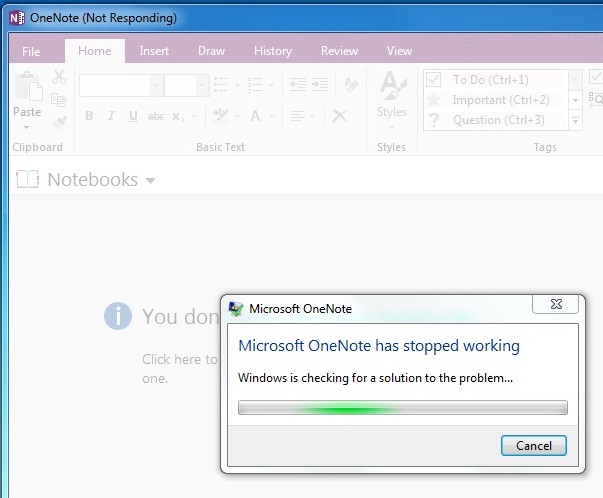Screen dimensions: 603x498
Task: Decrease indent position
Action: [298, 84]
